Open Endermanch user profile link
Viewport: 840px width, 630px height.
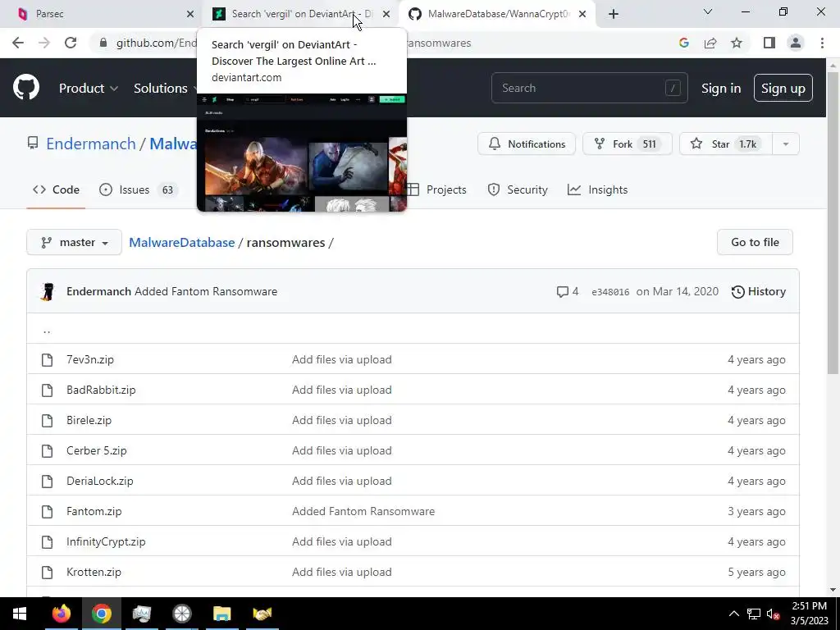[91, 144]
